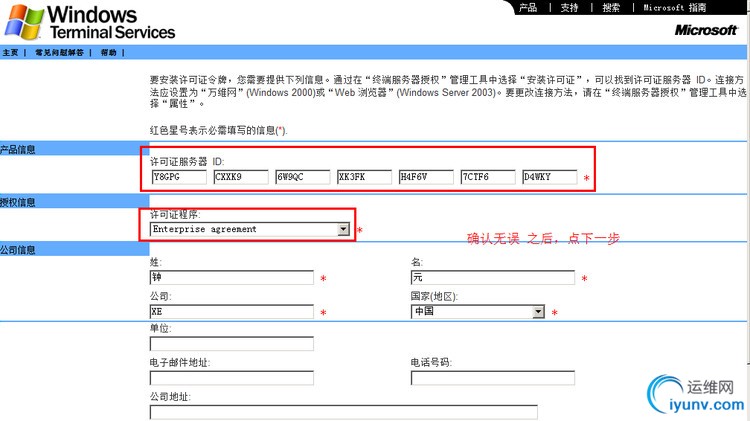The width and height of the screenshot is (750, 421).
Task: Click the license server ID field D4WKY
Action: point(549,177)
